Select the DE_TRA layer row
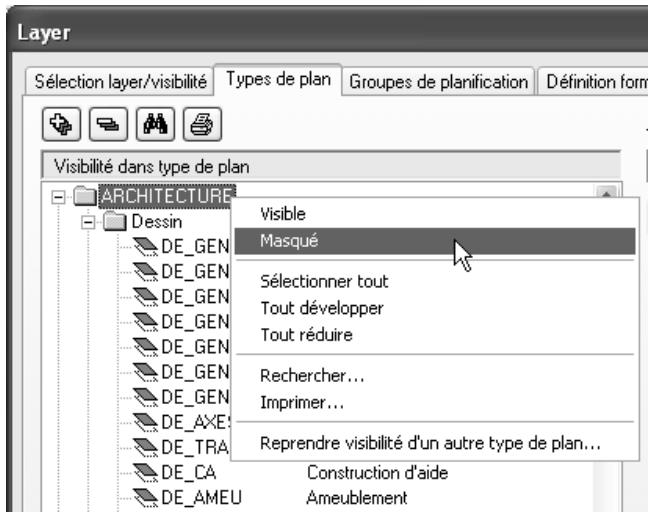The height and width of the screenshot is (512, 648). point(195,448)
